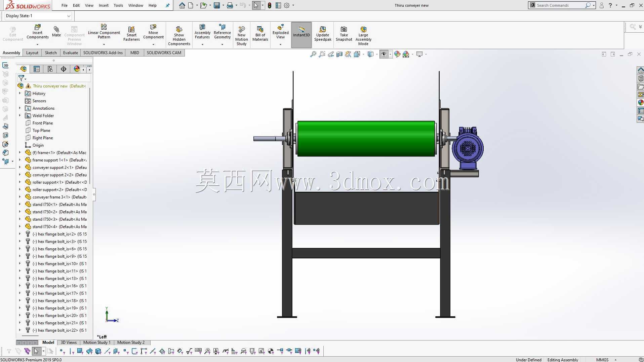Select Move Component tool

153,32
